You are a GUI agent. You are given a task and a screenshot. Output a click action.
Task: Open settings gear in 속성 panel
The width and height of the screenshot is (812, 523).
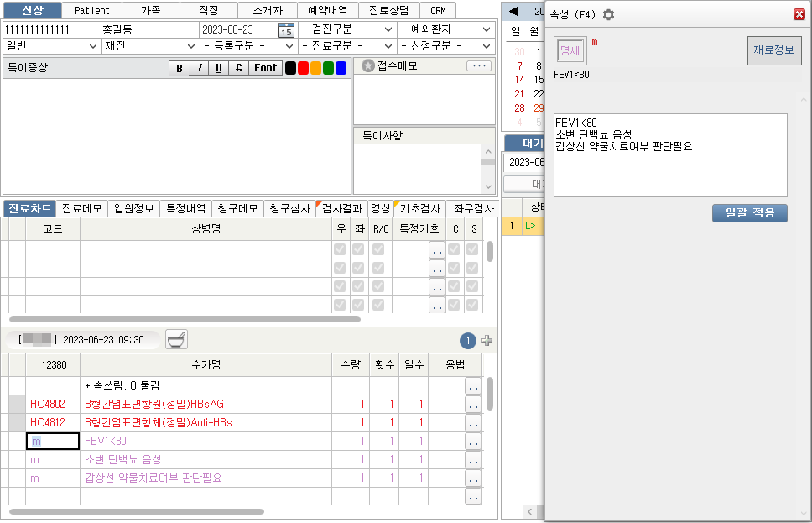(x=609, y=14)
